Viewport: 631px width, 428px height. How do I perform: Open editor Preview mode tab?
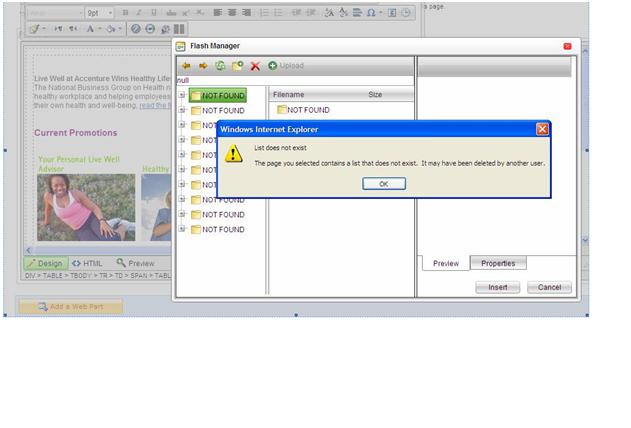136,263
